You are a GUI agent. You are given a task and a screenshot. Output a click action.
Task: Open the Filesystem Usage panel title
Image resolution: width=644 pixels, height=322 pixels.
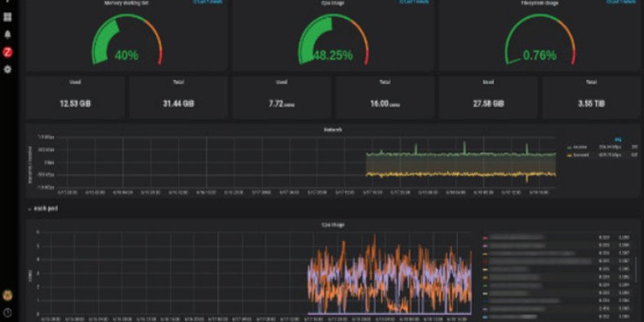(540, 2)
